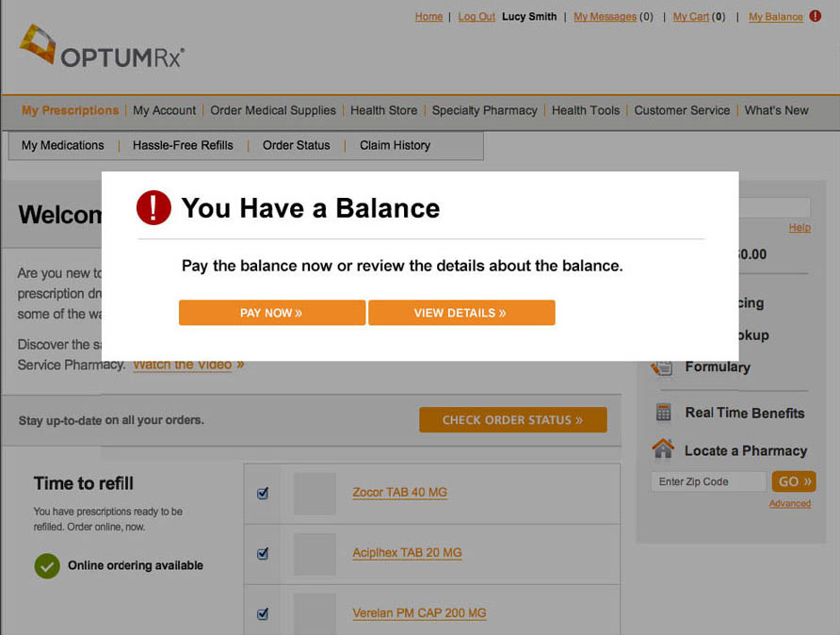The width and height of the screenshot is (840, 635).
Task: Click the red balance alert icon in header
Action: coord(816,16)
